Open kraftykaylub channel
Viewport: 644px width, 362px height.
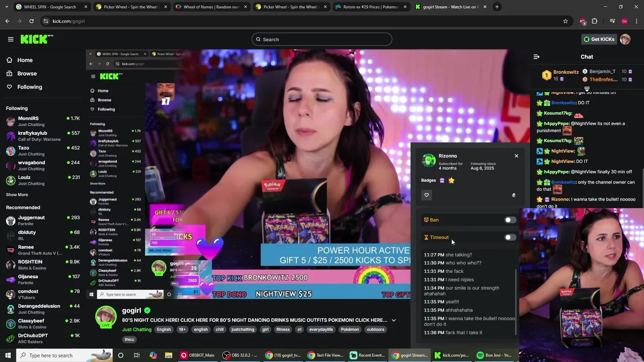pos(43,136)
